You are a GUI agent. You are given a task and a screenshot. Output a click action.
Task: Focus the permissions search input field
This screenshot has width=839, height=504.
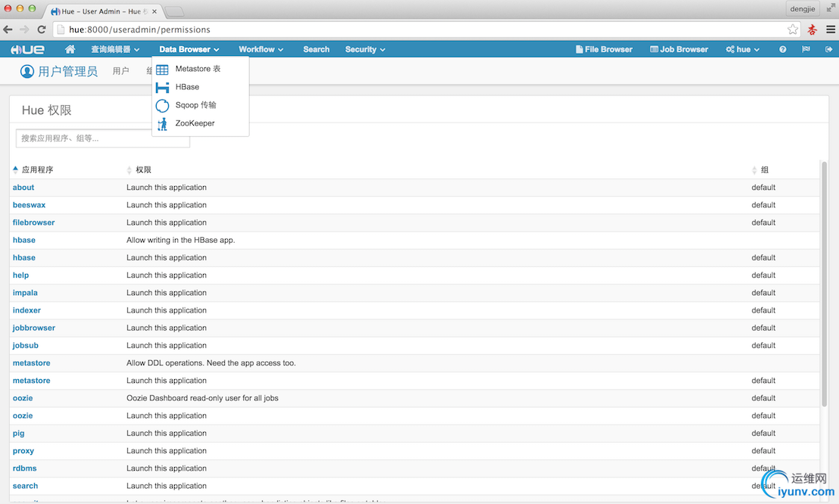(103, 138)
